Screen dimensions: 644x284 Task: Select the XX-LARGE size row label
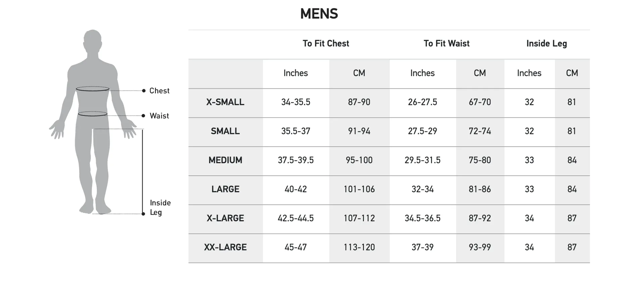225,247
